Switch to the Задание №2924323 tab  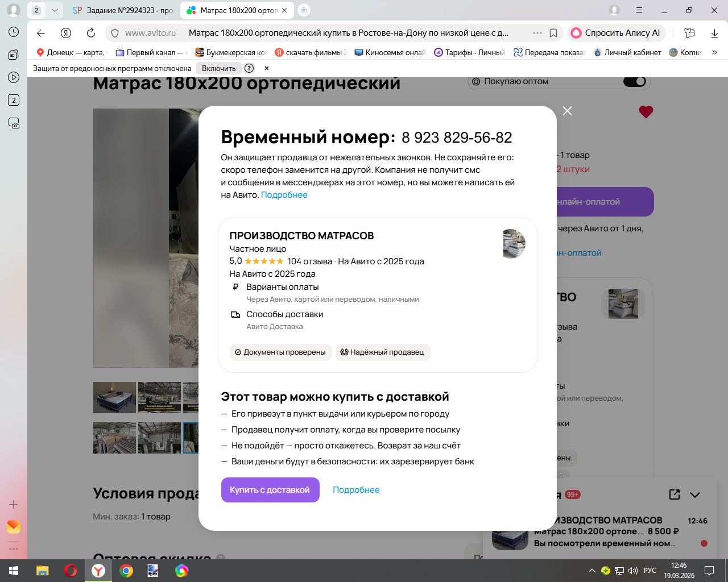[x=123, y=10]
